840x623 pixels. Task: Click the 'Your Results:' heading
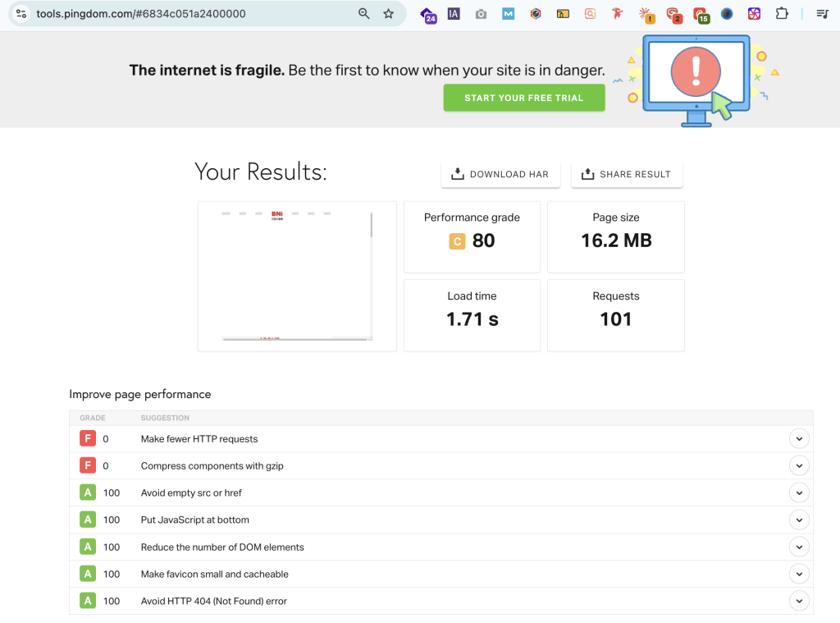260,172
